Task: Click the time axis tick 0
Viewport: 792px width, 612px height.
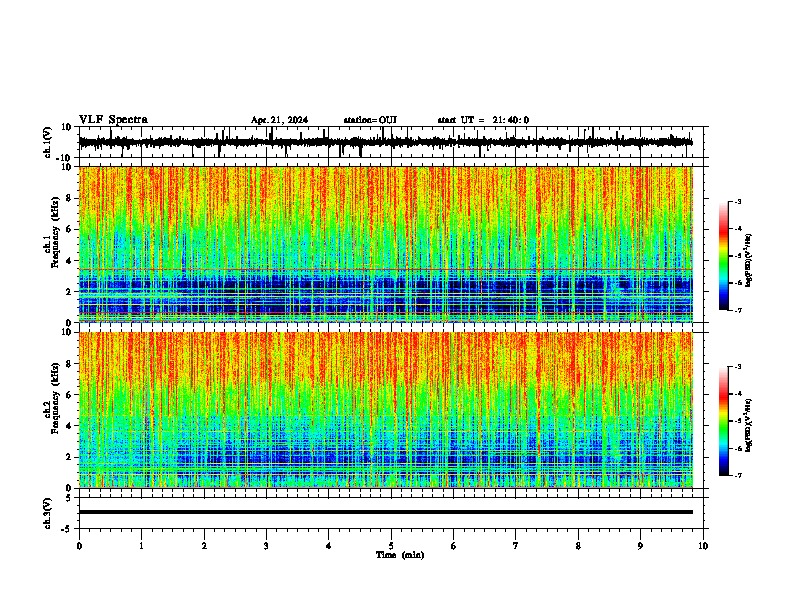Action: (x=79, y=546)
